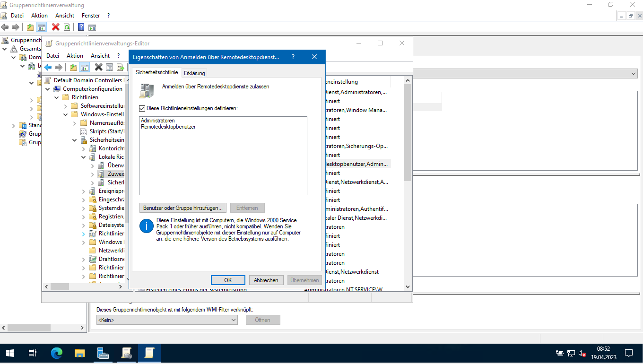The image size is (643, 364).
Task: Click the red X delete toolbar icon
Action: [x=56, y=27]
